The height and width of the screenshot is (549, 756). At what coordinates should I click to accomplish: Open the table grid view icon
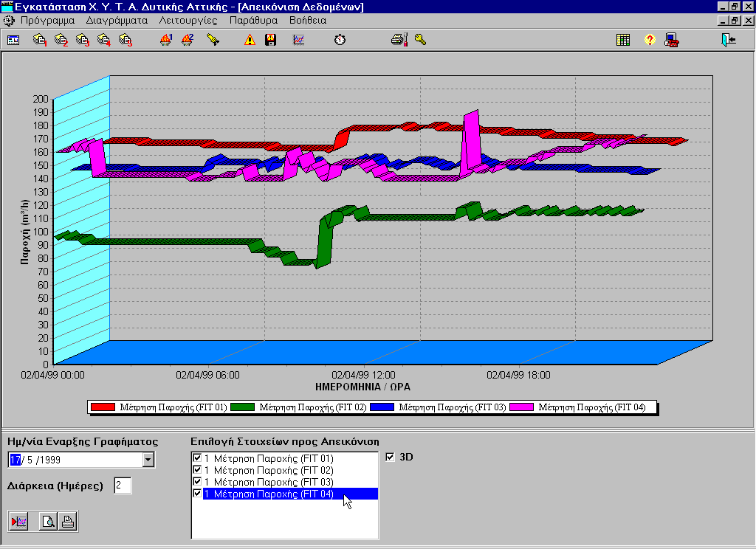click(x=623, y=40)
